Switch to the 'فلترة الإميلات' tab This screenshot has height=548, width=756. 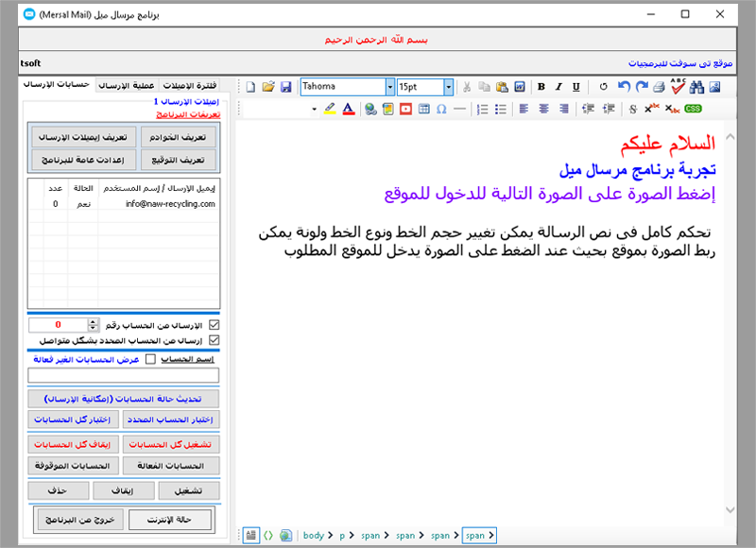pos(190,85)
